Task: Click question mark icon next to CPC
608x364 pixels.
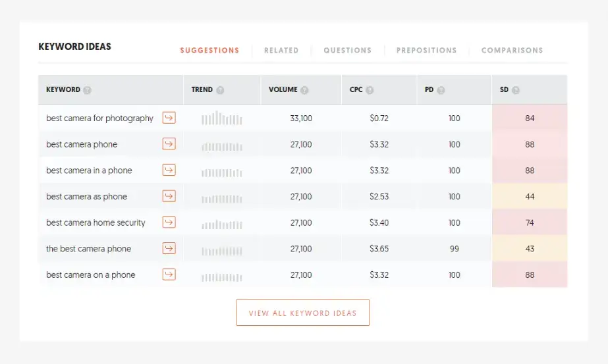Action: (370, 90)
